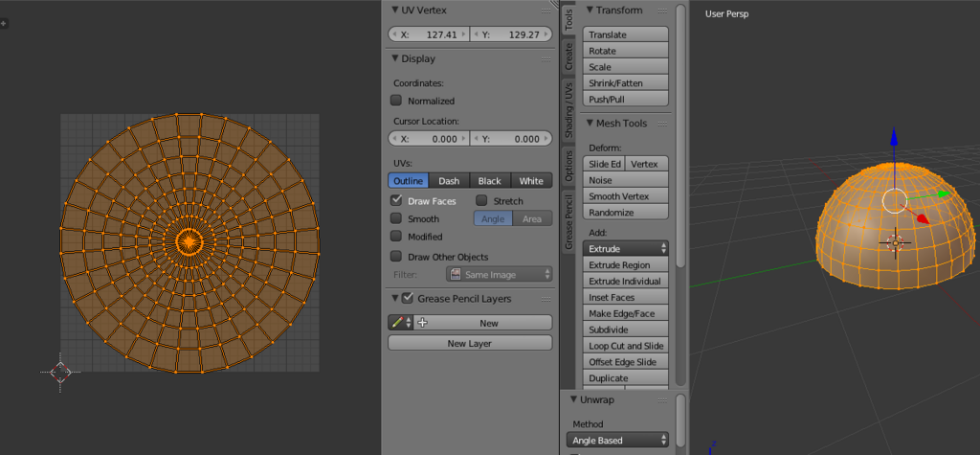Switch to the Options tab
This screenshot has width=980, height=455.
(x=568, y=166)
